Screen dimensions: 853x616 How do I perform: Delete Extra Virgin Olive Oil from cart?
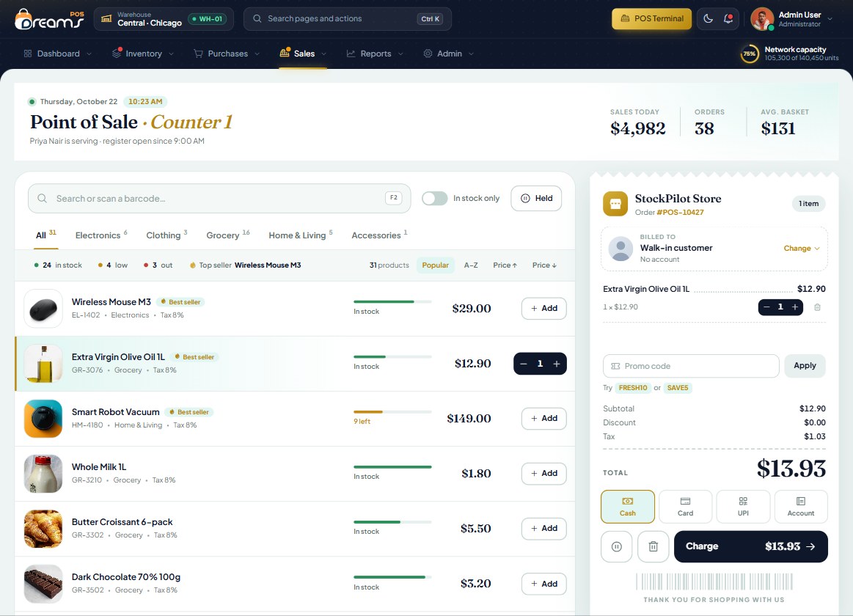[817, 307]
